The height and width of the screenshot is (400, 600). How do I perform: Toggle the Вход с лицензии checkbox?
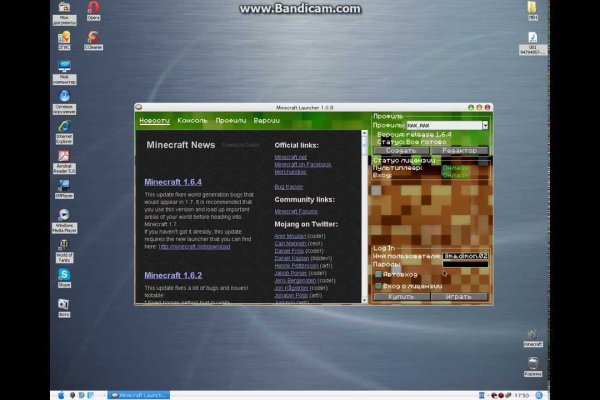click(378, 285)
